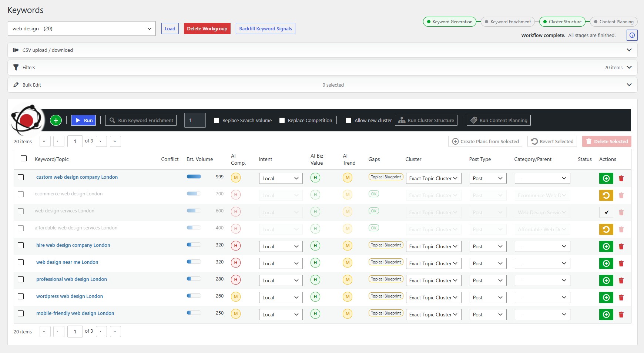
Task: Click green create plan icon for hire web design company London
Action: [x=606, y=246]
